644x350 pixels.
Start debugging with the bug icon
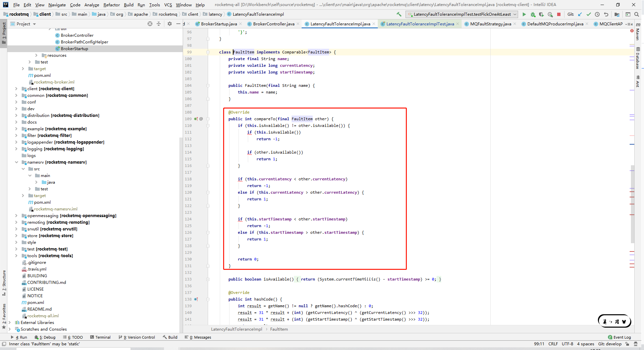533,14
